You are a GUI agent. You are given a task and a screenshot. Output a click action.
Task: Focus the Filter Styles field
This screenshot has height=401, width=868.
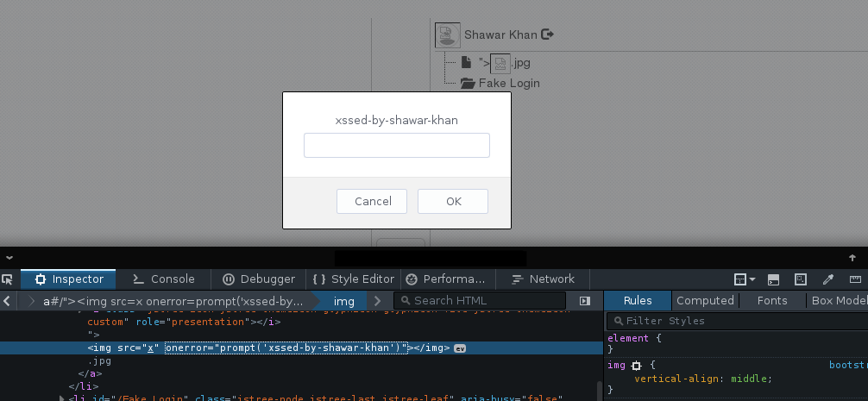tap(738, 321)
